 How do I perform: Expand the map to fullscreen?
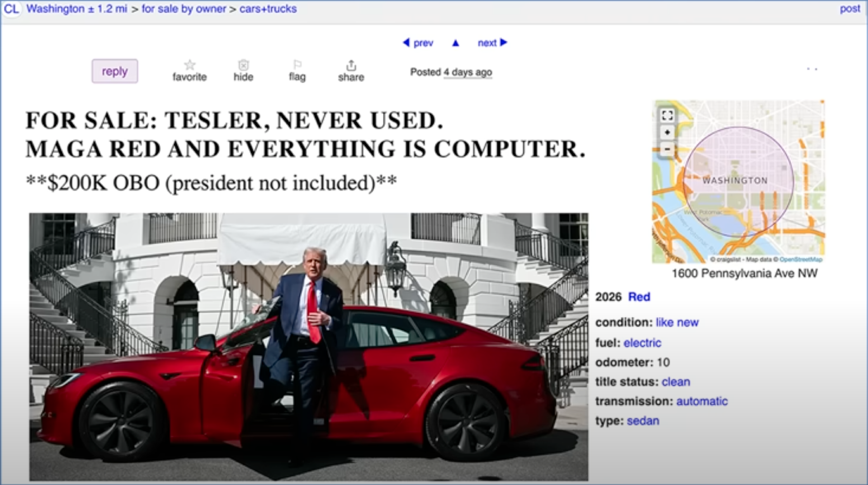tap(667, 115)
